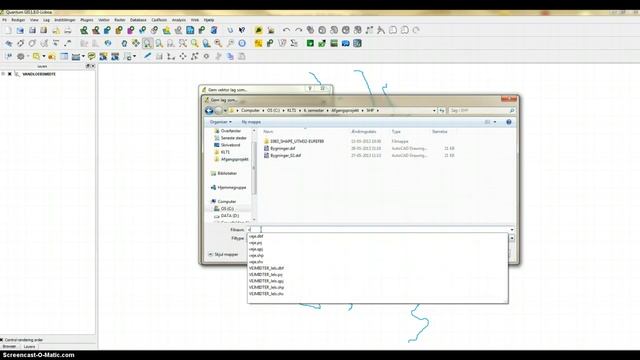Click the Computer breadcrumb in path

pyautogui.click(x=250, y=111)
